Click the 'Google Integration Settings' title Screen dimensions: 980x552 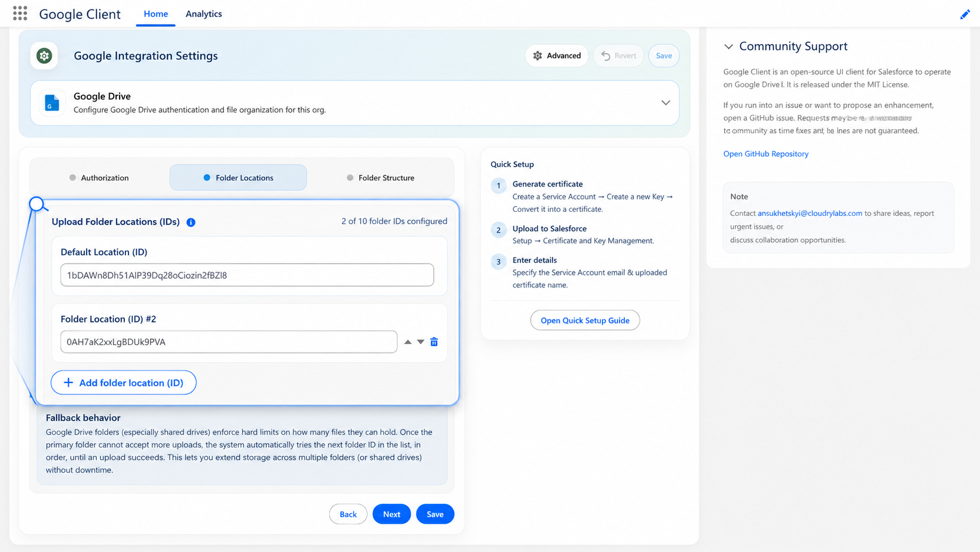coord(146,56)
